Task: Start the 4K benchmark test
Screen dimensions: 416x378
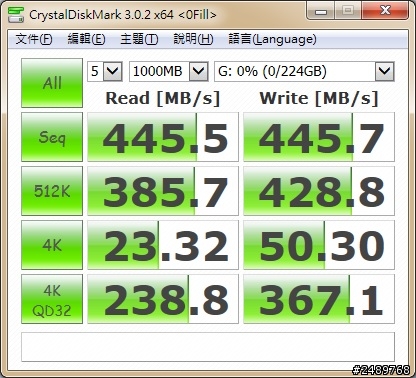Action: coord(52,245)
